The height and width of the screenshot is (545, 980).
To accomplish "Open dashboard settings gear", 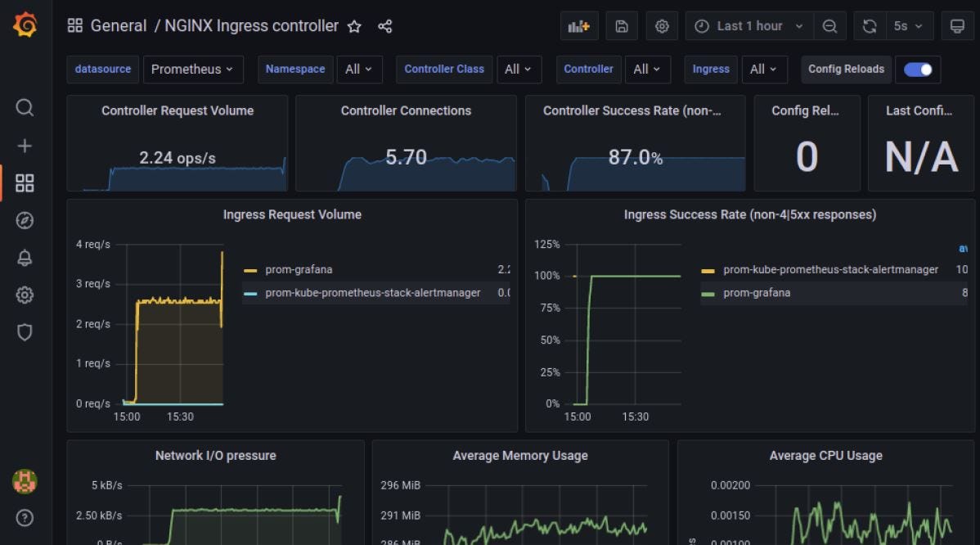I will pos(661,25).
